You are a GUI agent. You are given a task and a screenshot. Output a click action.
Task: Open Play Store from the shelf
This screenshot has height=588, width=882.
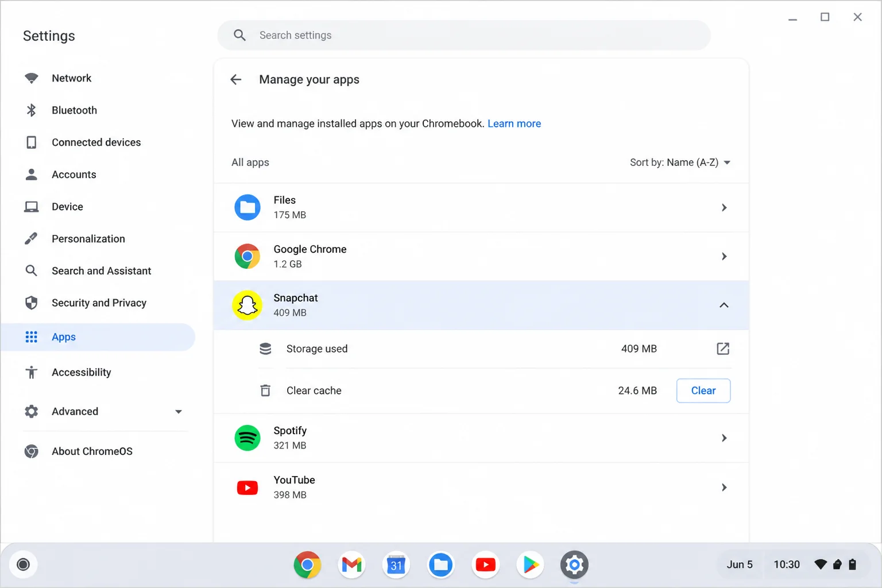pyautogui.click(x=530, y=565)
